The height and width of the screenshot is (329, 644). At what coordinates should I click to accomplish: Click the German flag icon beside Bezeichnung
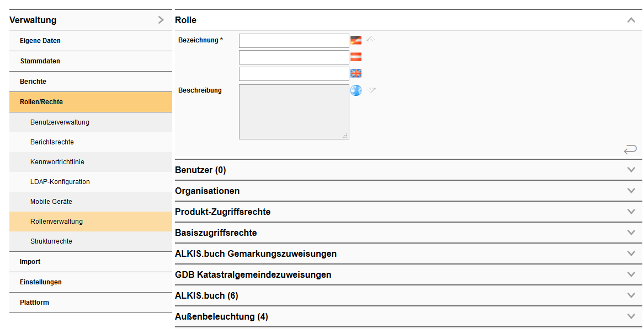(x=356, y=40)
